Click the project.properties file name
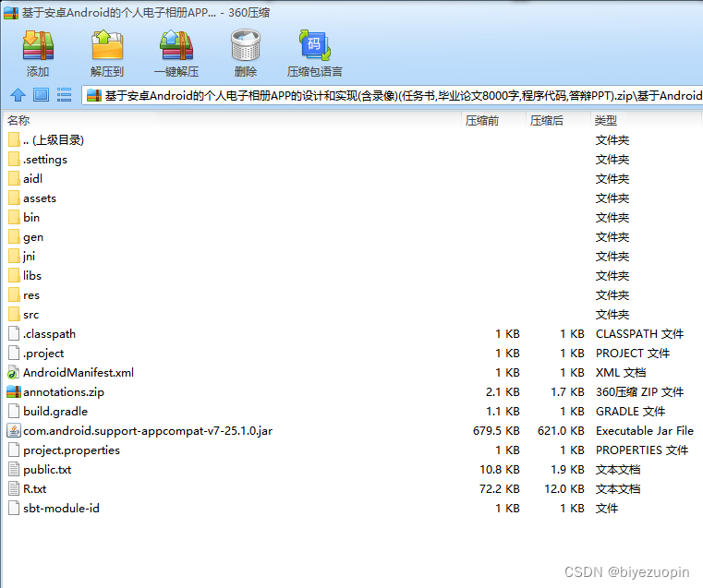 point(71,450)
